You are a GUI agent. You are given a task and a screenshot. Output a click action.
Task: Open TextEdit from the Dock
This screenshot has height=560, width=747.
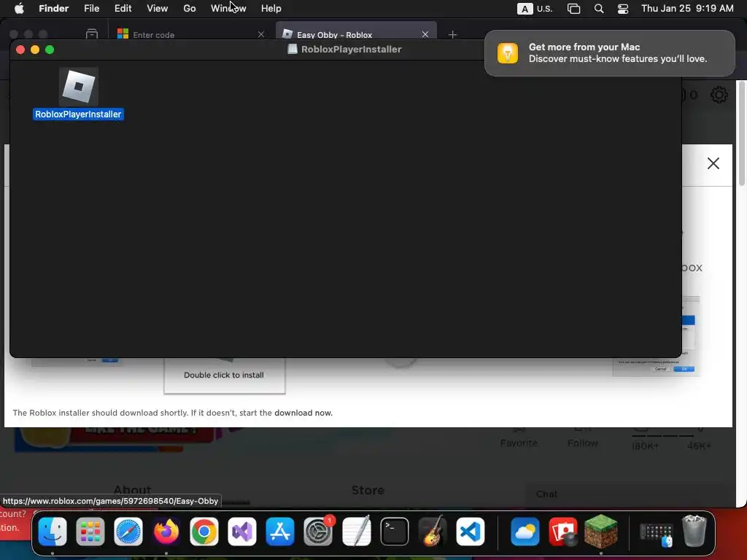coord(356,532)
